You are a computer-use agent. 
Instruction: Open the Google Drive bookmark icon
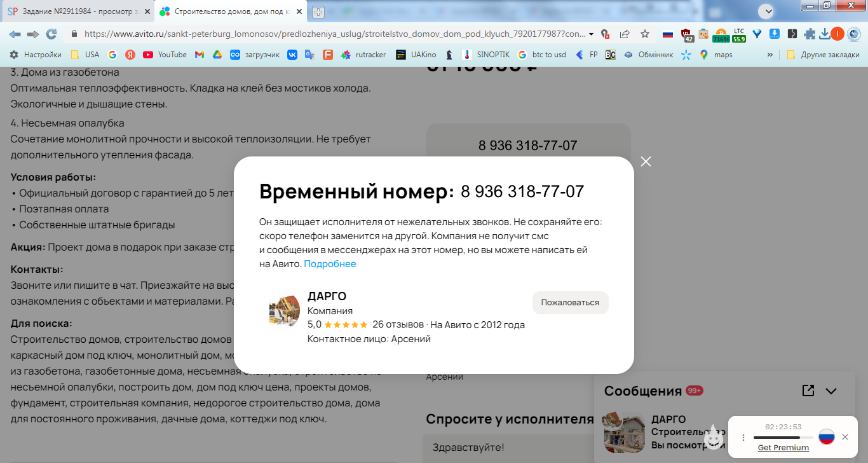tap(217, 55)
